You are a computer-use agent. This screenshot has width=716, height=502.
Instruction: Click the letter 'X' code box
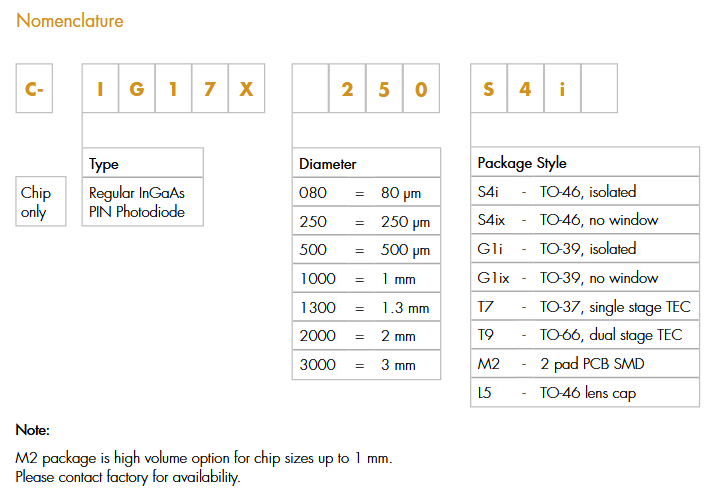click(x=246, y=91)
